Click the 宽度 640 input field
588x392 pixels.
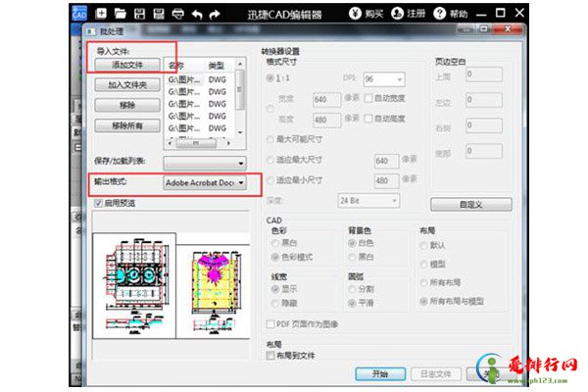[x=326, y=100]
